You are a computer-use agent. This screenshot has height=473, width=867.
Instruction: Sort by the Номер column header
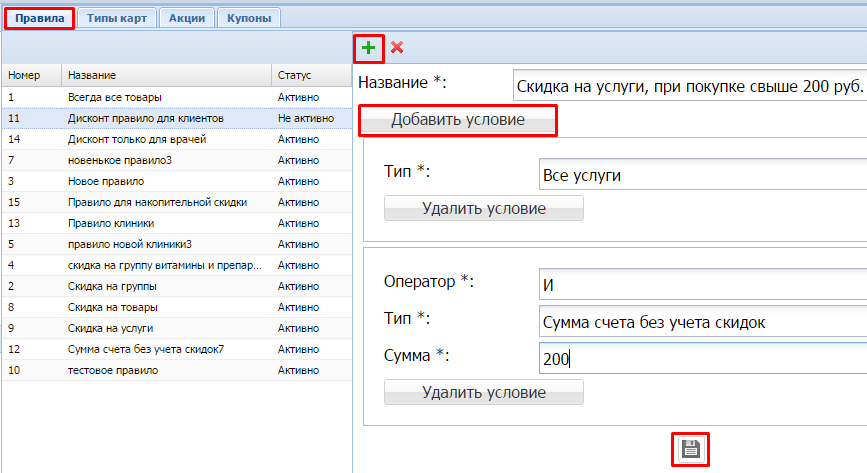(x=30, y=75)
